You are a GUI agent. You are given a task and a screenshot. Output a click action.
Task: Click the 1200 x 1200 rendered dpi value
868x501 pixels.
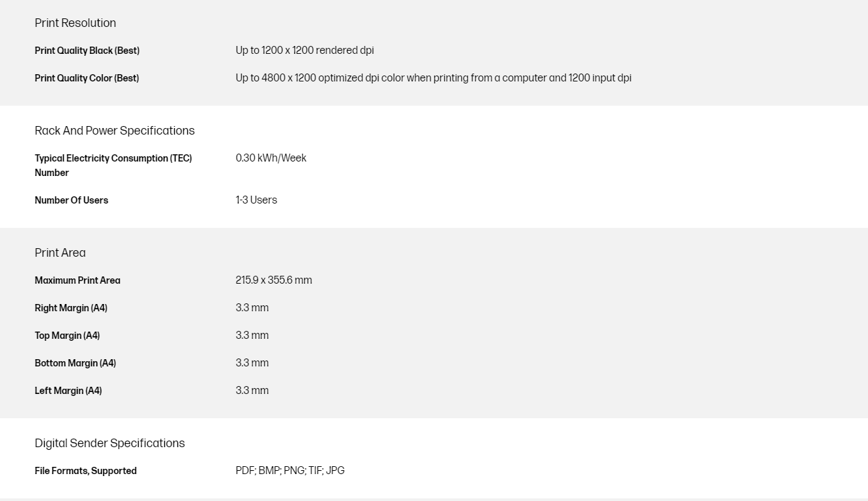point(305,51)
